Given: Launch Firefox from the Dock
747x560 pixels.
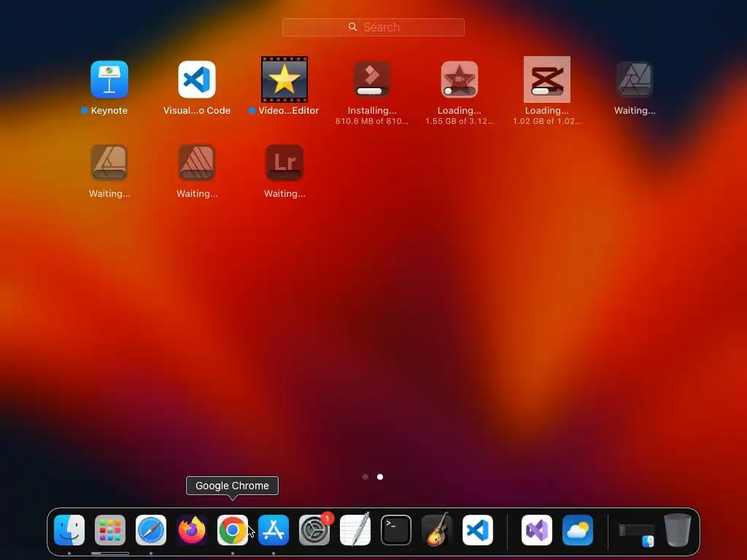Looking at the screenshot, I should (x=192, y=530).
